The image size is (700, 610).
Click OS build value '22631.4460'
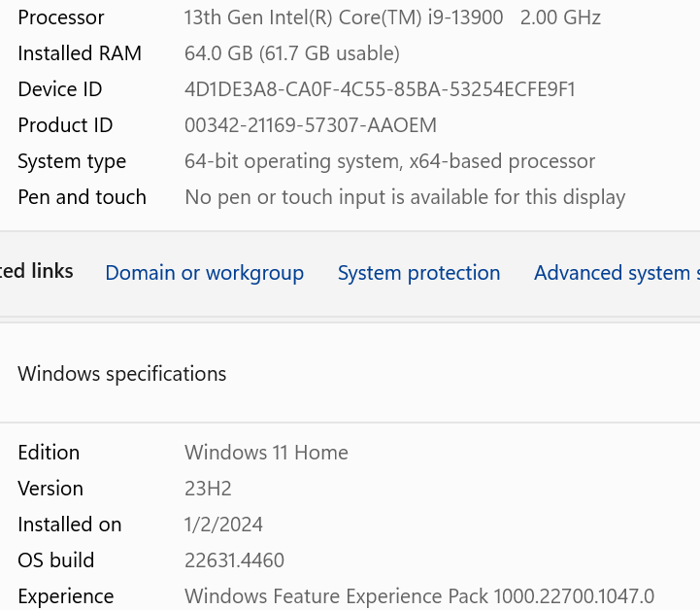234,560
